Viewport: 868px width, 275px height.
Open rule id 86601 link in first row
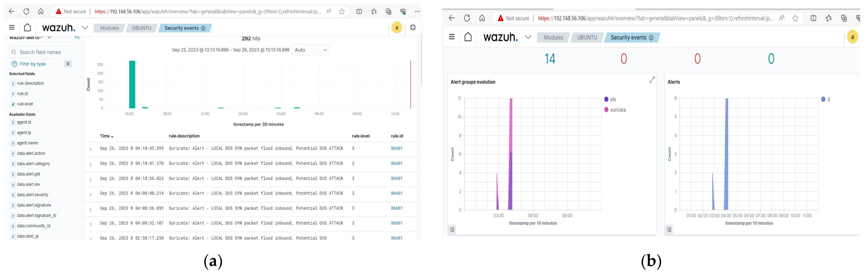pyautogui.click(x=396, y=148)
